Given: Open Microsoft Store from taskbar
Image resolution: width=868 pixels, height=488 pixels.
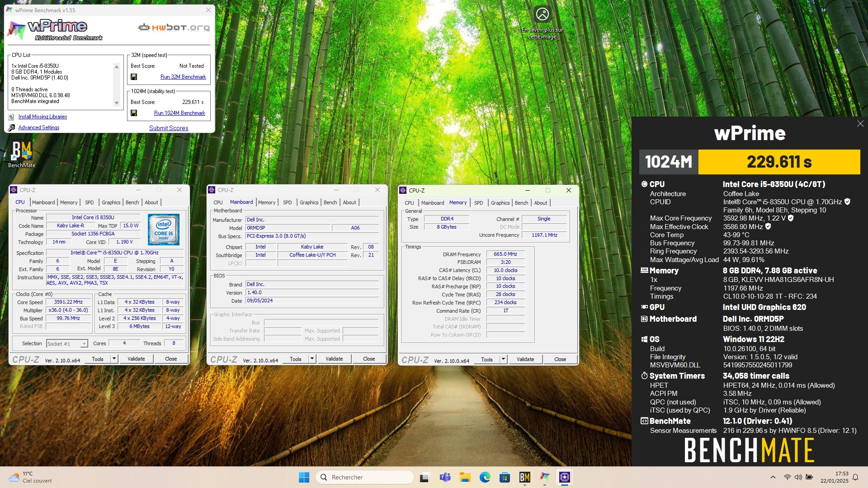Looking at the screenshot, I should [x=505, y=477].
